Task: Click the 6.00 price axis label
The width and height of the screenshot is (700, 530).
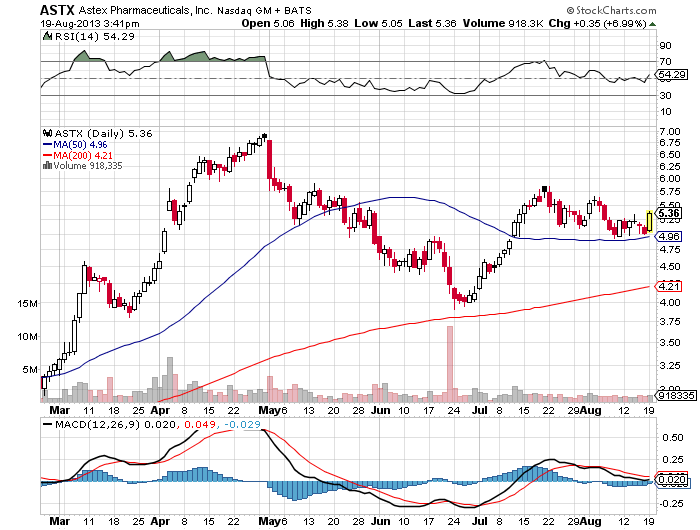Action: pos(670,179)
